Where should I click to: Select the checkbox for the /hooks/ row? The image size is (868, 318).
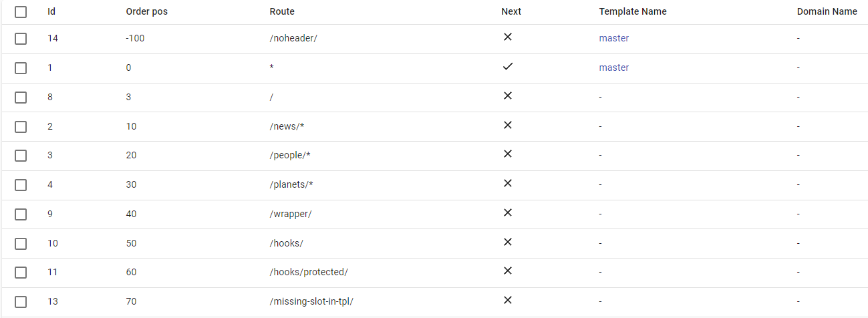[x=21, y=243]
